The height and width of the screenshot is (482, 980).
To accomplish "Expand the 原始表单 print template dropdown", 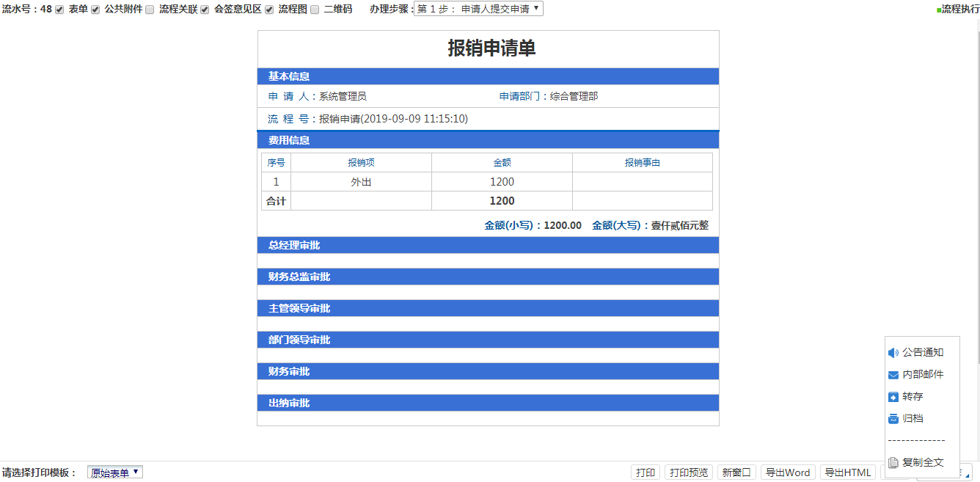I will tap(115, 472).
